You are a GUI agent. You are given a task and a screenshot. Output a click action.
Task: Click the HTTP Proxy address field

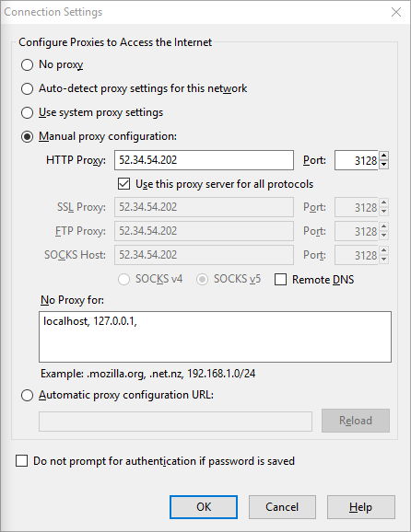point(204,160)
